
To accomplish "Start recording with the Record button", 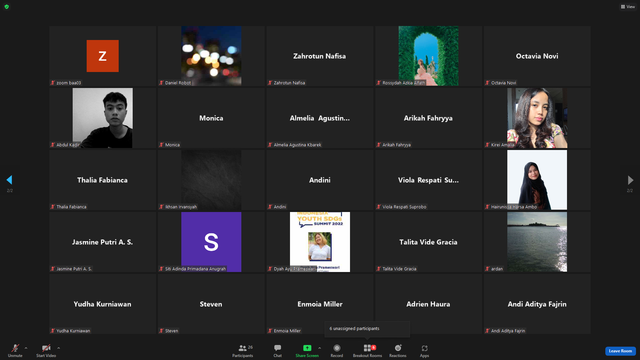I will point(337,350).
